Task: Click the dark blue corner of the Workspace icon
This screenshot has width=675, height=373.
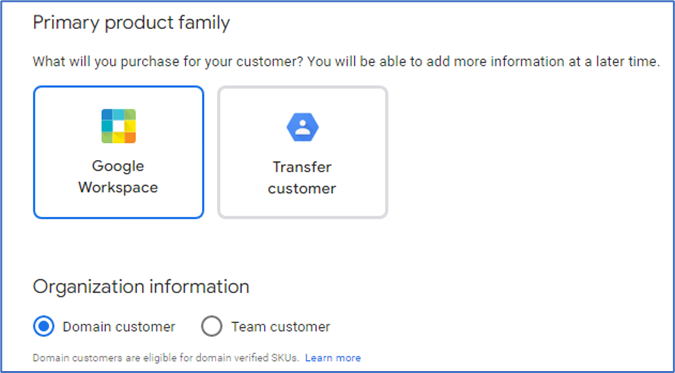Action: point(107,115)
